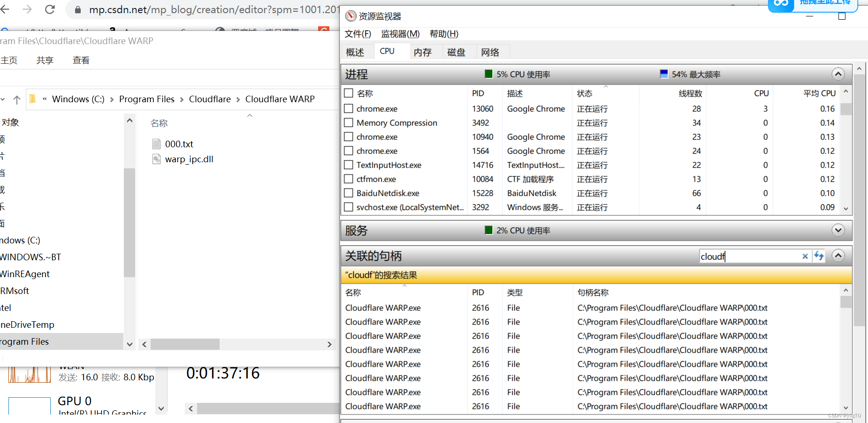868x423 pixels.
Task: Sort Explorer files by 名称 column
Action: point(159,123)
